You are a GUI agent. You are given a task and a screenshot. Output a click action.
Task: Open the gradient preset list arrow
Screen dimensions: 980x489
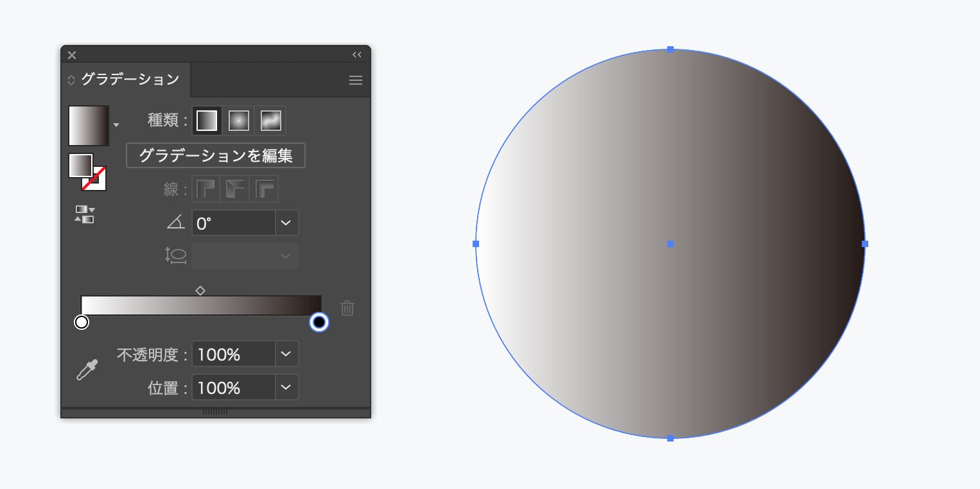click(x=116, y=125)
